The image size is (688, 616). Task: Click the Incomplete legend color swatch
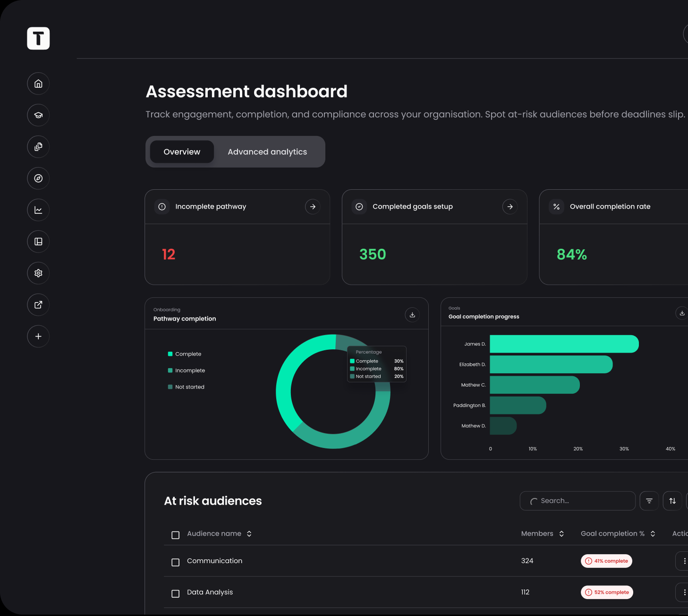170,371
